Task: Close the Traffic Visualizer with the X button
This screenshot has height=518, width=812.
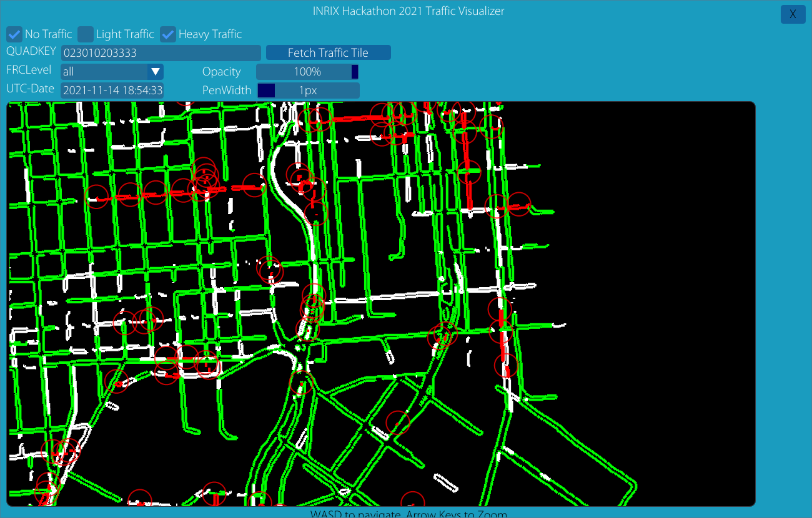Action: click(x=793, y=14)
